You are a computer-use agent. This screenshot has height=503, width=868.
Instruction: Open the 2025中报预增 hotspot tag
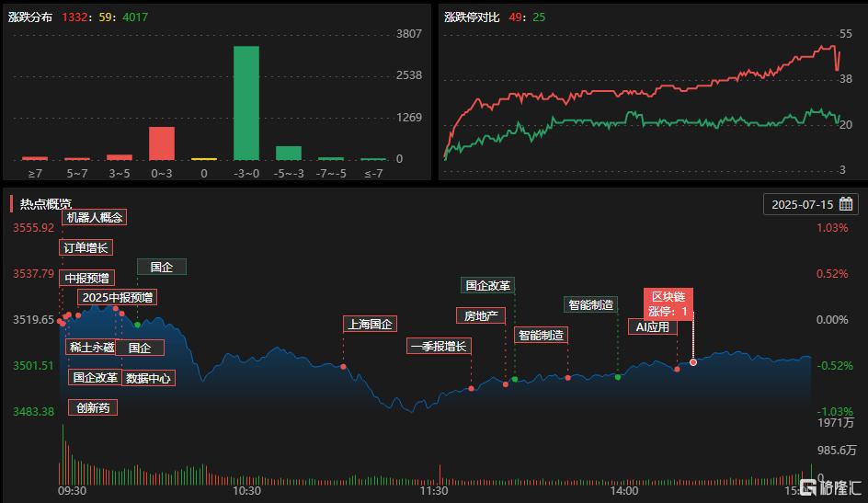click(x=117, y=297)
